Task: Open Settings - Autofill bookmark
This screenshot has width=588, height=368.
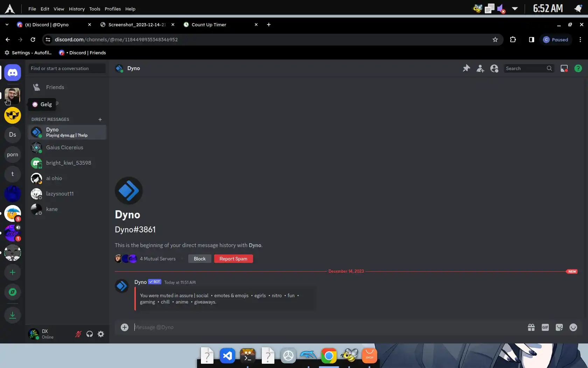Action: (x=28, y=53)
